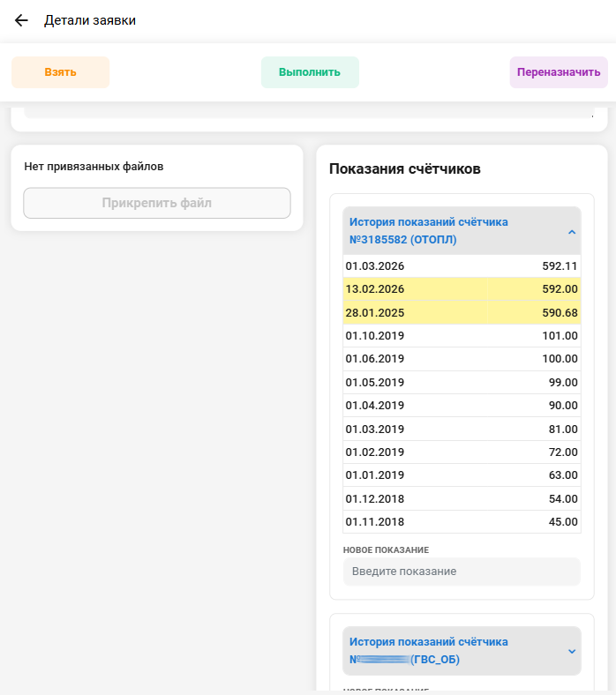Click the Показания счётчиков heading
The image size is (616, 695).
click(x=404, y=168)
